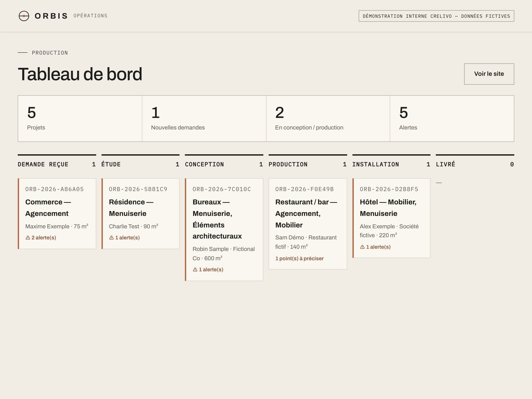This screenshot has width=532, height=399.
Task: Click Robin Sample · Fictional Co text
Action: click(x=223, y=254)
